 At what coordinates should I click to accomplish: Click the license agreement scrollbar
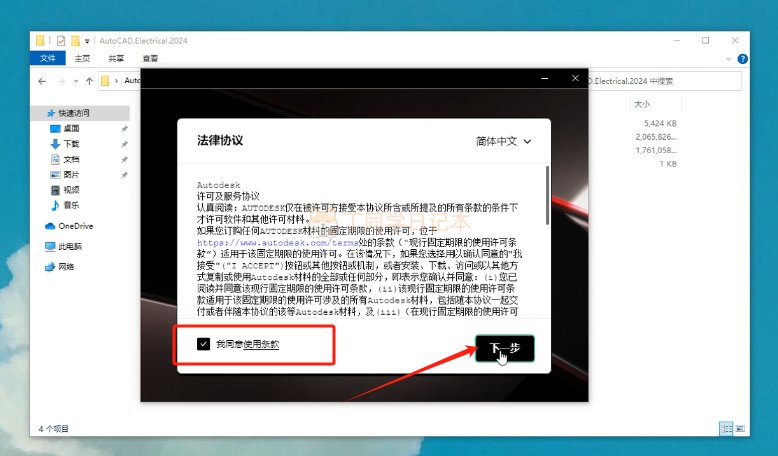click(x=547, y=195)
